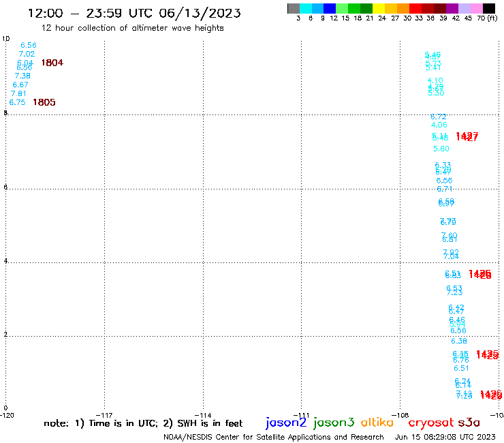Select the s3a satellite label
Viewport: 504px width, 443px height.
tap(469, 423)
